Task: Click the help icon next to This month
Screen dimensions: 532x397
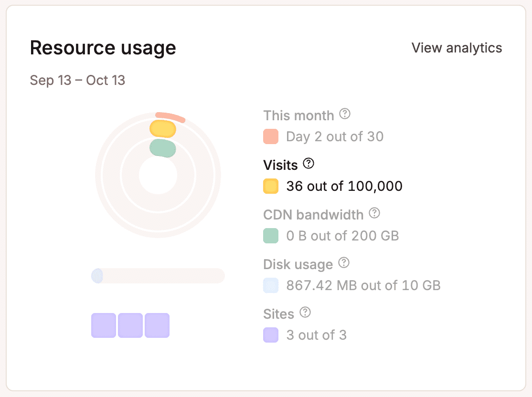Action: point(345,115)
